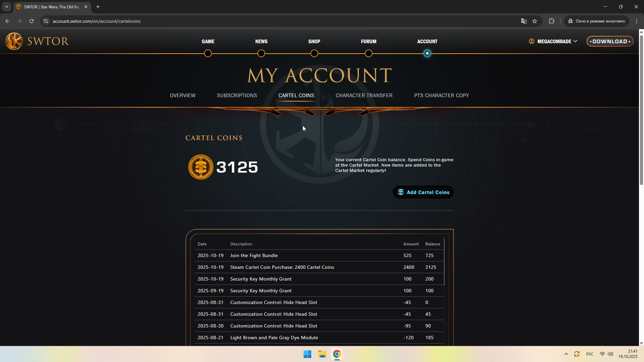Viewport: 644px width, 362px height.
Task: Switch to the Subscriptions tab
Action: (x=237, y=96)
